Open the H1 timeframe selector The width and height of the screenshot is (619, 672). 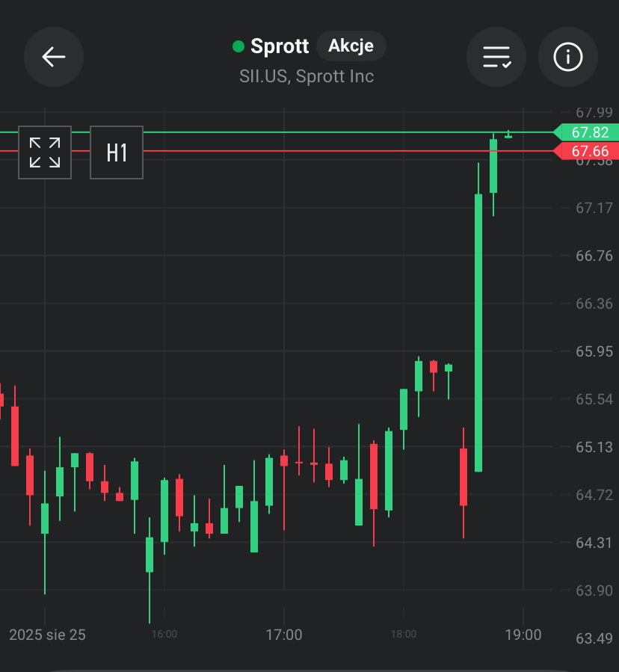point(117,152)
